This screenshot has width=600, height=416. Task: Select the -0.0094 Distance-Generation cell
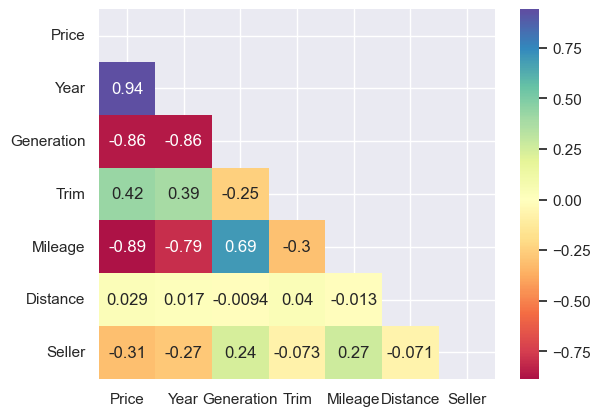point(240,300)
